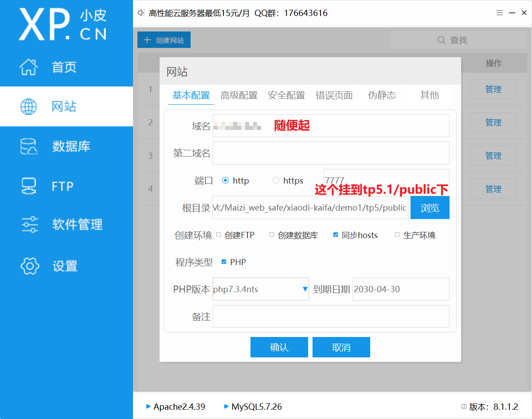Viewport: 532px width, 419px height.
Task: Click the MySQL5.7.26 status text
Action: [257, 407]
